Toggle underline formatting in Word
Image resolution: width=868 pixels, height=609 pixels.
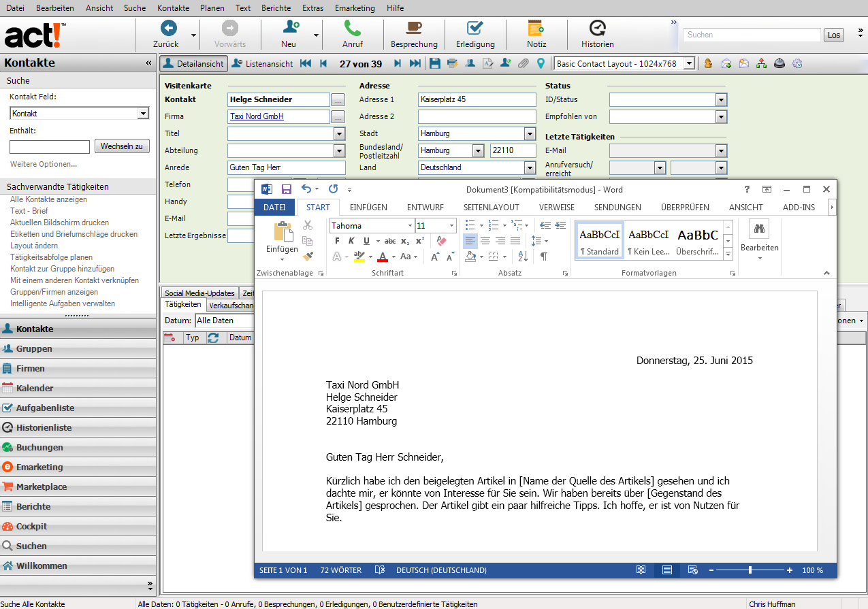click(366, 241)
